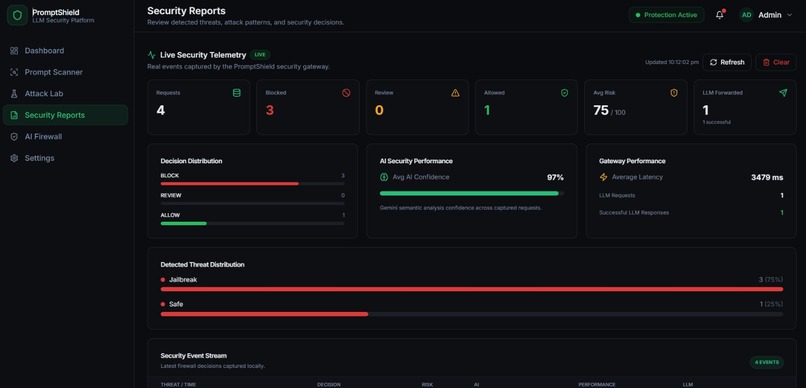Screen dimensions: 806x388
Task: Select Security Reports in sidebar
Action: point(65,115)
